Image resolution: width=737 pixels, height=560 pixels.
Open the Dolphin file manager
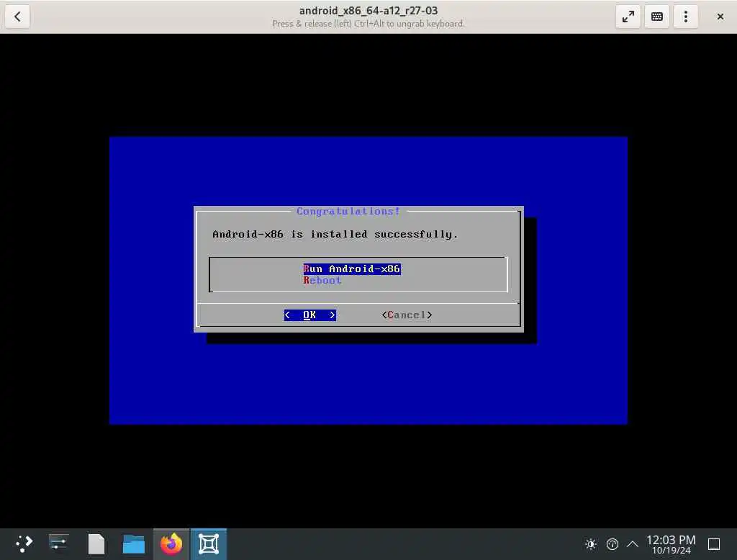133,544
